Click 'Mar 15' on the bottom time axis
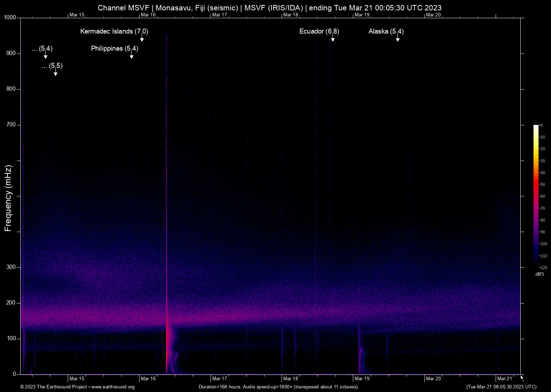This screenshot has width=551, height=392. pos(77,379)
